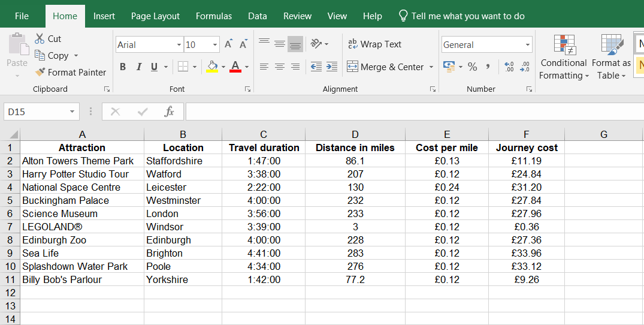Open the File tab
Screen dimensions: 644x325
click(22, 16)
